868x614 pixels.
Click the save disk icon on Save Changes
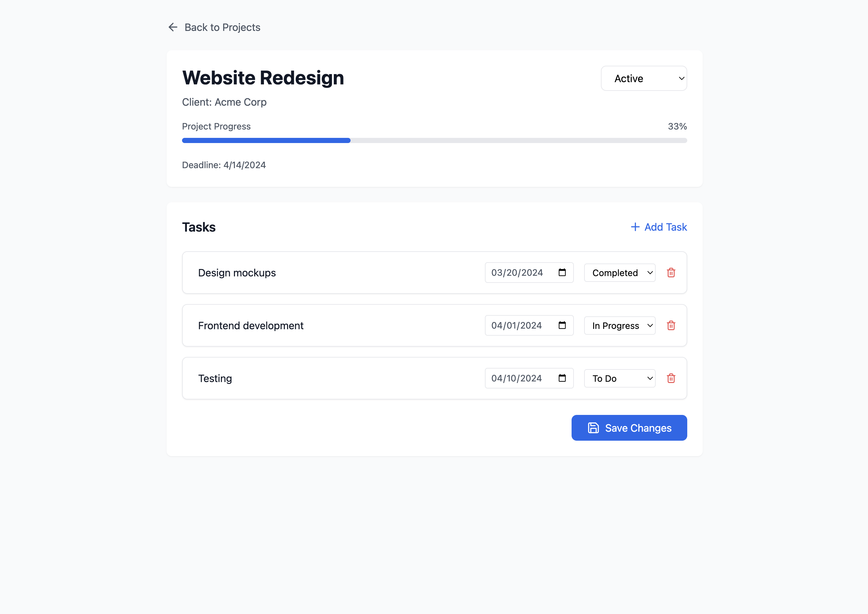(x=593, y=427)
